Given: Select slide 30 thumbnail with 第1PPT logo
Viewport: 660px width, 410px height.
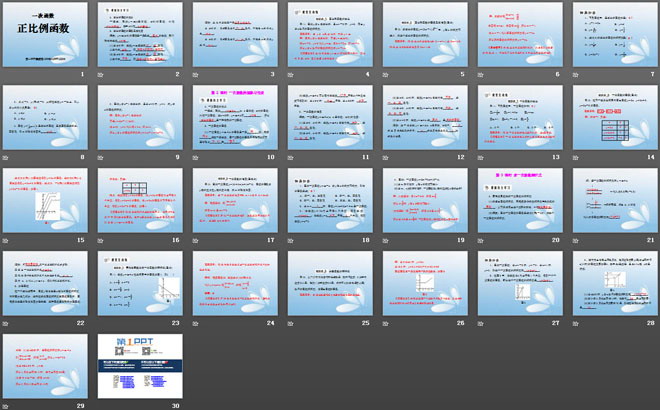Looking at the screenshot, I should click(x=140, y=366).
